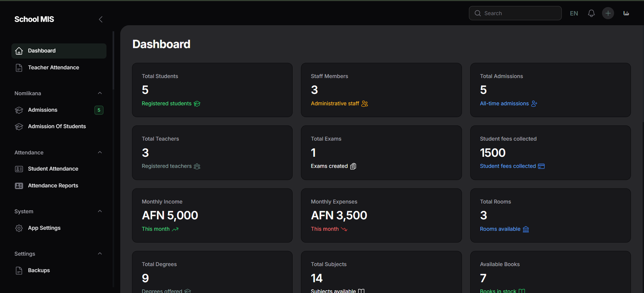This screenshot has width=644, height=293.
Task: Go to Attendance Reports page
Action: [53, 185]
